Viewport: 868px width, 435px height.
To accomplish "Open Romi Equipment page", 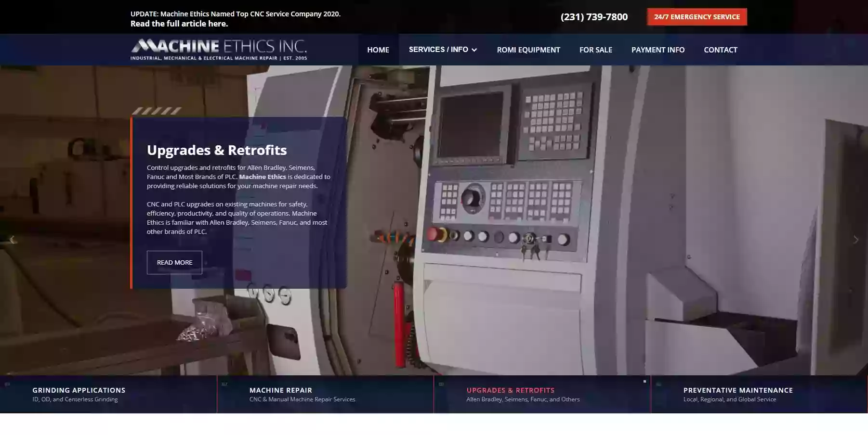I will (528, 50).
